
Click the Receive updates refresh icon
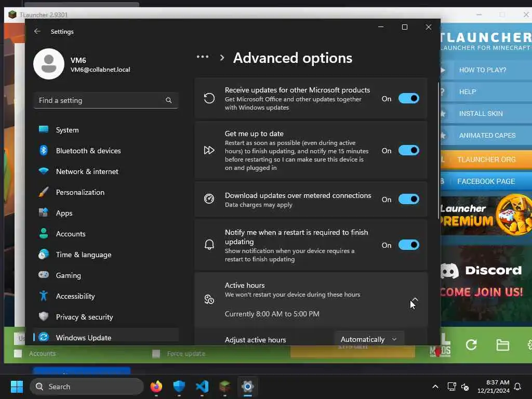(209, 98)
